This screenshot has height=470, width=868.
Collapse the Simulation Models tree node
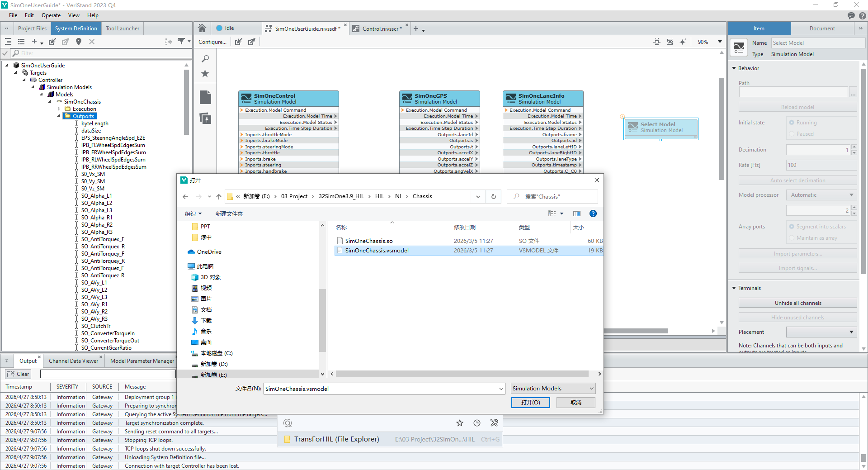tap(33, 87)
